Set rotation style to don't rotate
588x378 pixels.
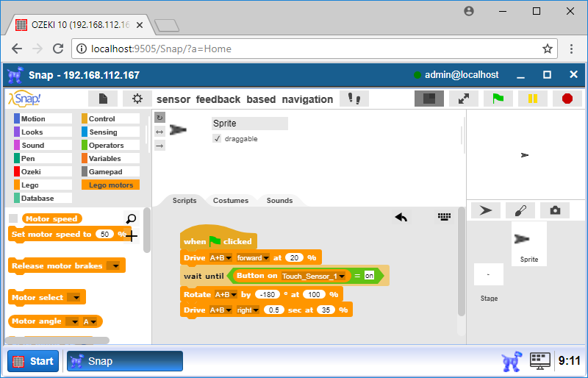(159, 146)
